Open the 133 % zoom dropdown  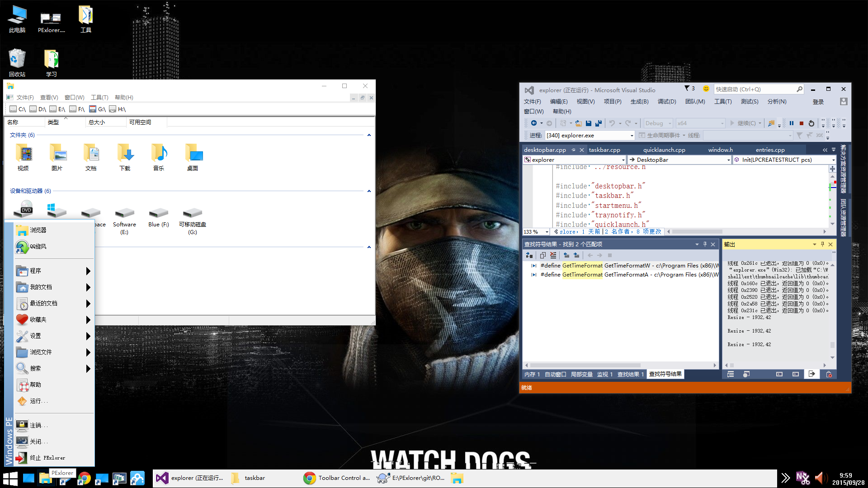(536, 232)
